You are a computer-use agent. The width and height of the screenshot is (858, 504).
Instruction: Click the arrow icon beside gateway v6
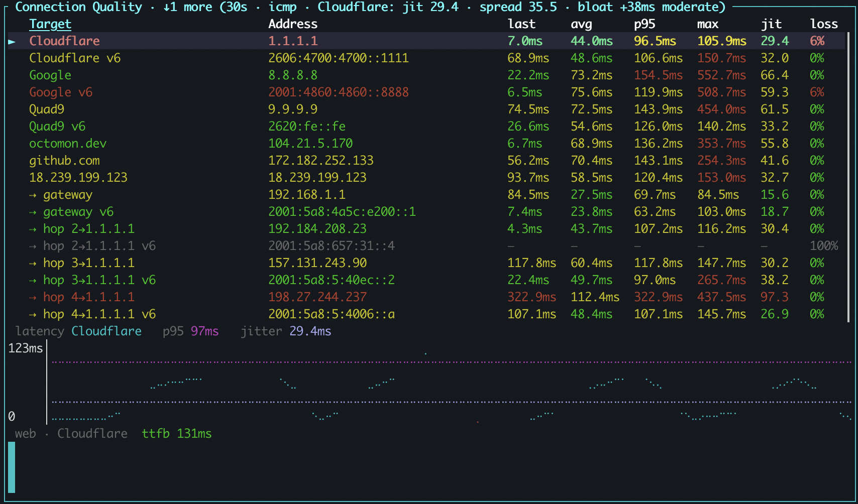click(33, 212)
